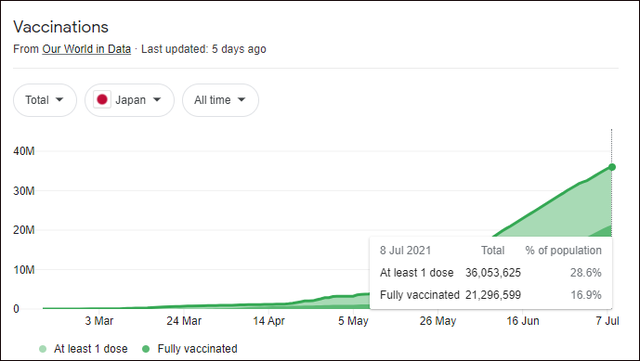The height and width of the screenshot is (361, 640).
Task: Click the 14 Apr axis label
Action: pyautogui.click(x=269, y=321)
